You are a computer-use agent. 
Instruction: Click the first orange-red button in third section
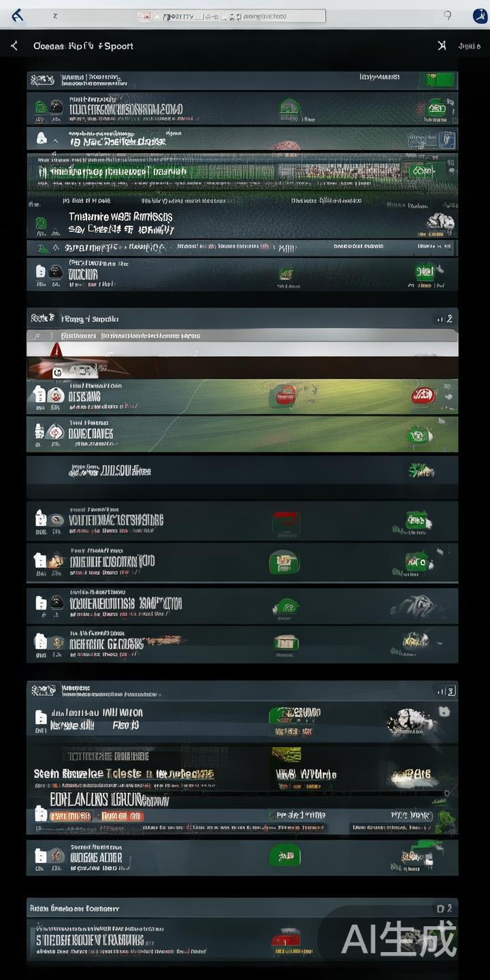pyautogui.click(x=71, y=816)
